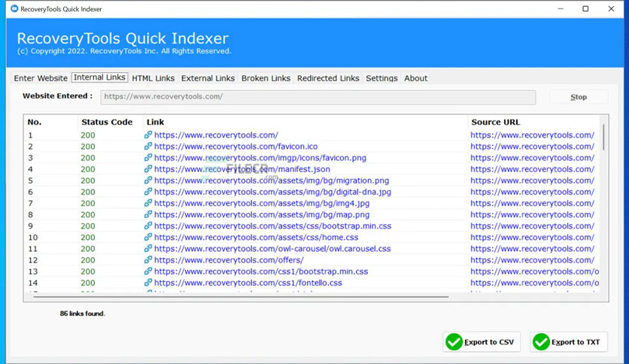Go to the Broken Links tab

coord(266,78)
